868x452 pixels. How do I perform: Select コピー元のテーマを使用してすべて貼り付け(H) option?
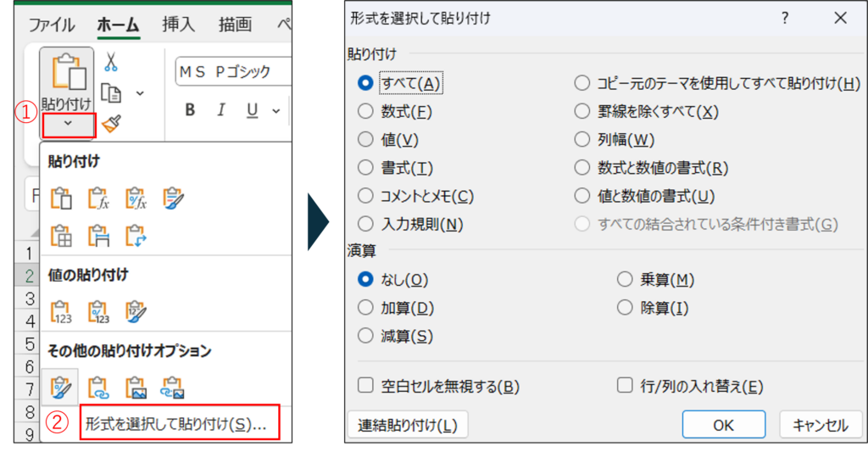[x=581, y=83]
